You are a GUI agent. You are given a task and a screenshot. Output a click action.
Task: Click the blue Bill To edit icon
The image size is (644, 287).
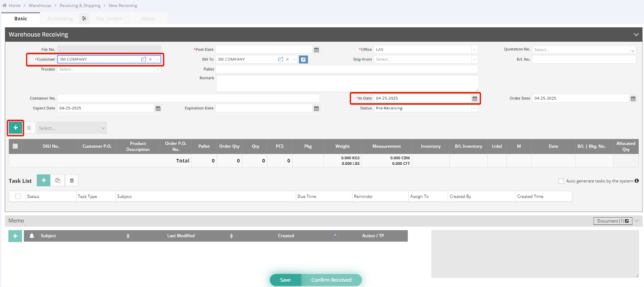303,60
